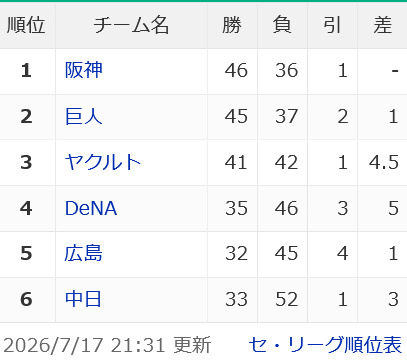
Task: Click the 引 column header
Action: [332, 25]
